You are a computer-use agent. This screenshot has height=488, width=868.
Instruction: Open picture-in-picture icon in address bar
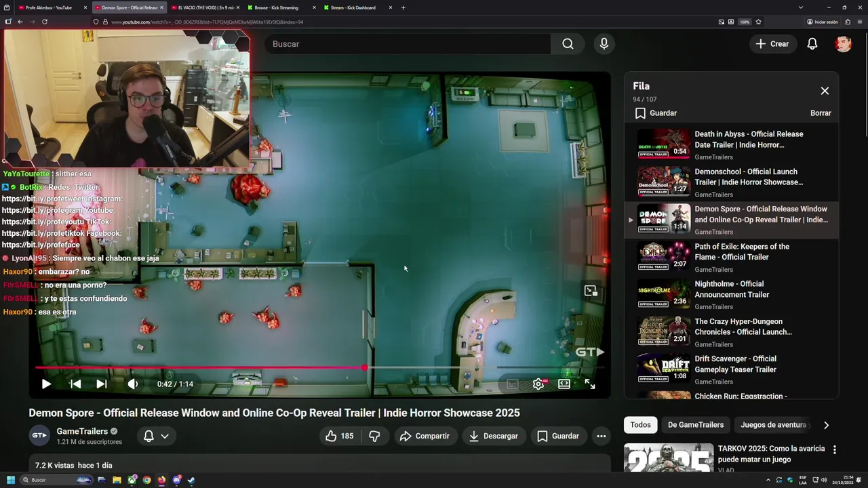722,22
